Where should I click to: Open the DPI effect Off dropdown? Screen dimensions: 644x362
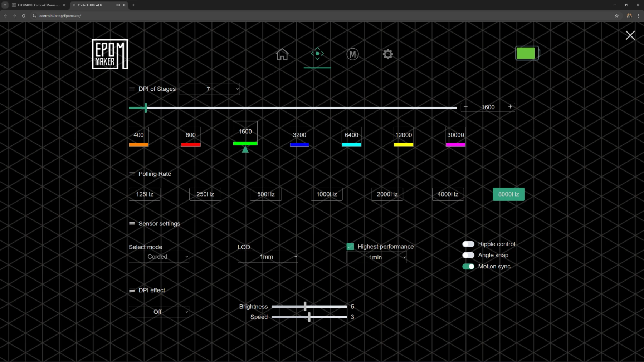[159, 312]
